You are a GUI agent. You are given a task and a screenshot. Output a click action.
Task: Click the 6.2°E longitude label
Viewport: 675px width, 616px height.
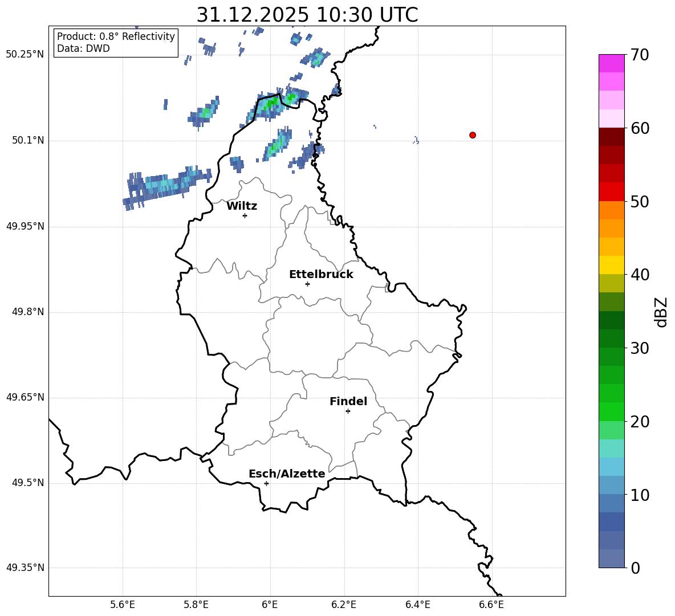pyautogui.click(x=344, y=605)
